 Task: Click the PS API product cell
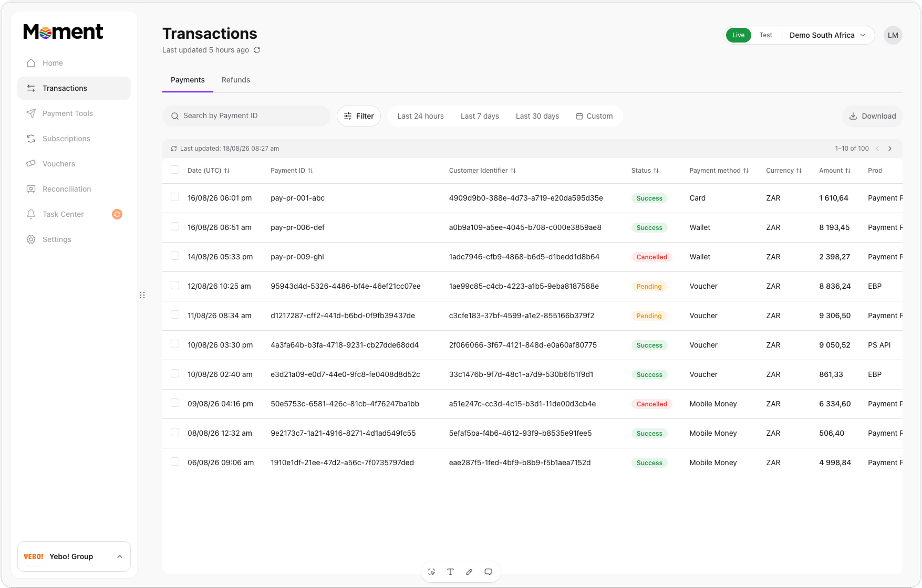[x=879, y=345]
